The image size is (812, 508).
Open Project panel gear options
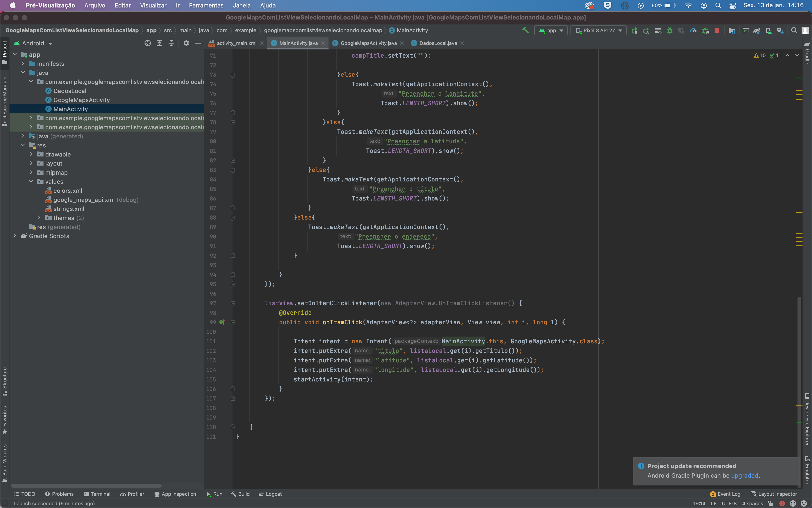point(186,43)
